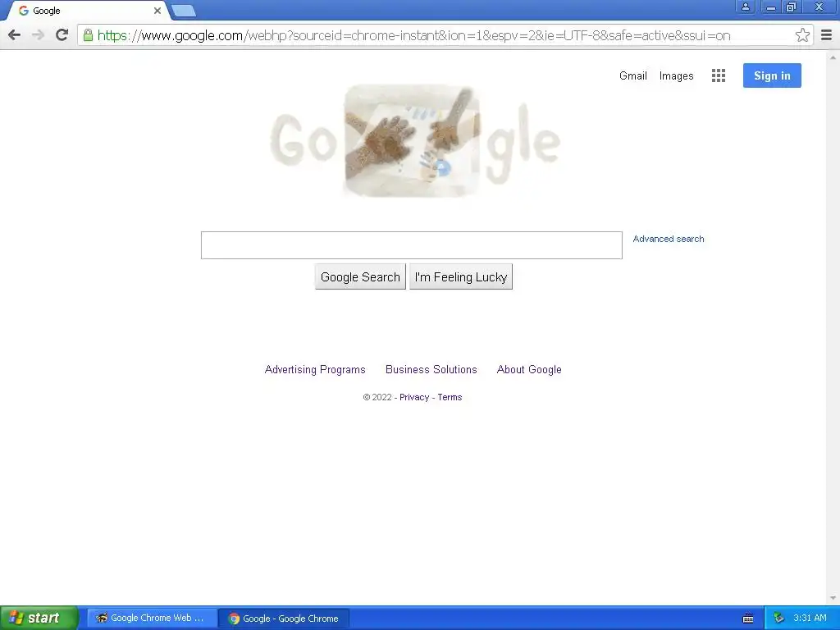Click the keyboard icon in system tray
The height and width of the screenshot is (630, 840).
pyautogui.click(x=748, y=619)
